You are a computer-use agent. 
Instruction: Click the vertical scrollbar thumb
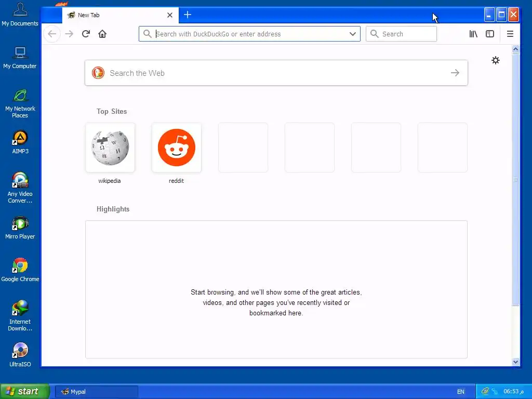point(515,179)
